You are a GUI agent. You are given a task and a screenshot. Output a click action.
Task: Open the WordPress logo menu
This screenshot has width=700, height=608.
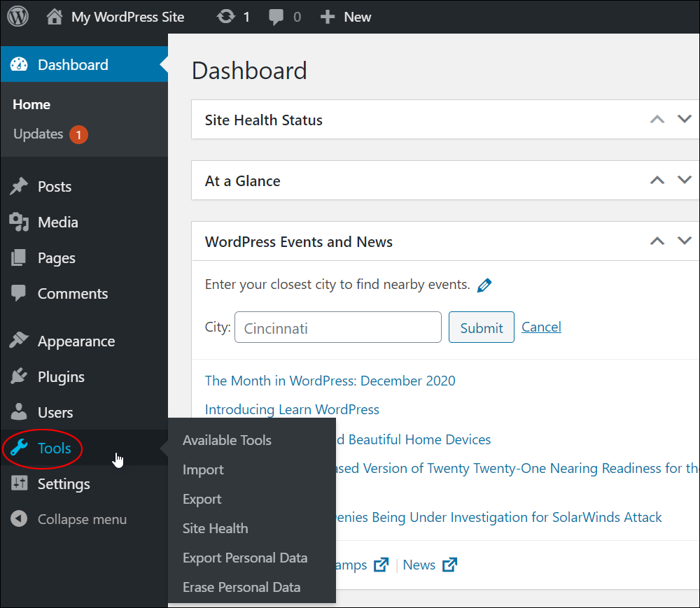pos(18,17)
